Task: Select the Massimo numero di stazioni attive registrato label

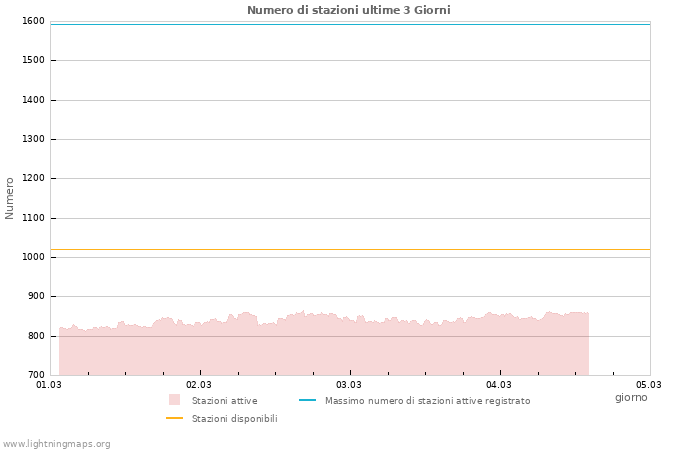Action: tap(427, 401)
